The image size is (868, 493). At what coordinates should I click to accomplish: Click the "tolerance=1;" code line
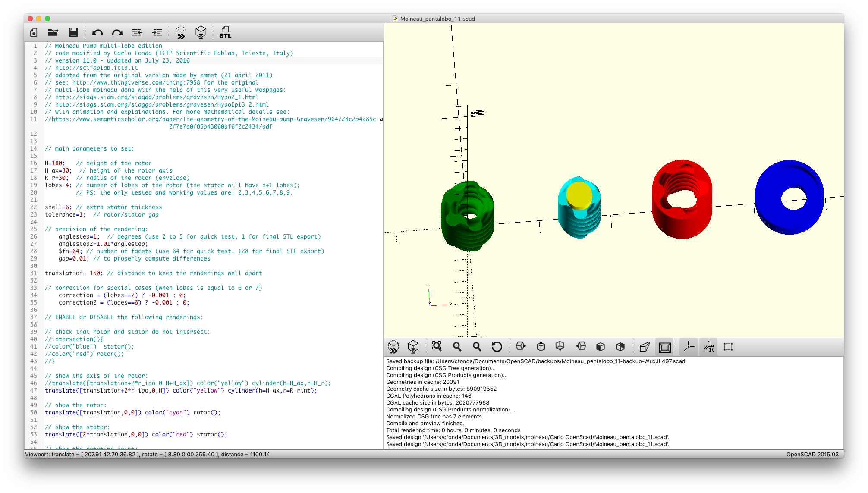point(101,214)
